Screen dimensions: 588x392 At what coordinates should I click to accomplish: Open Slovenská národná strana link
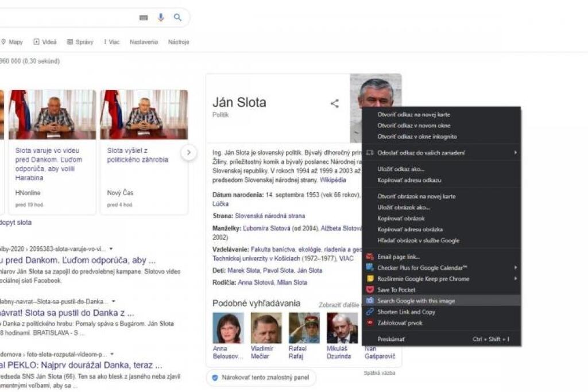(270, 216)
